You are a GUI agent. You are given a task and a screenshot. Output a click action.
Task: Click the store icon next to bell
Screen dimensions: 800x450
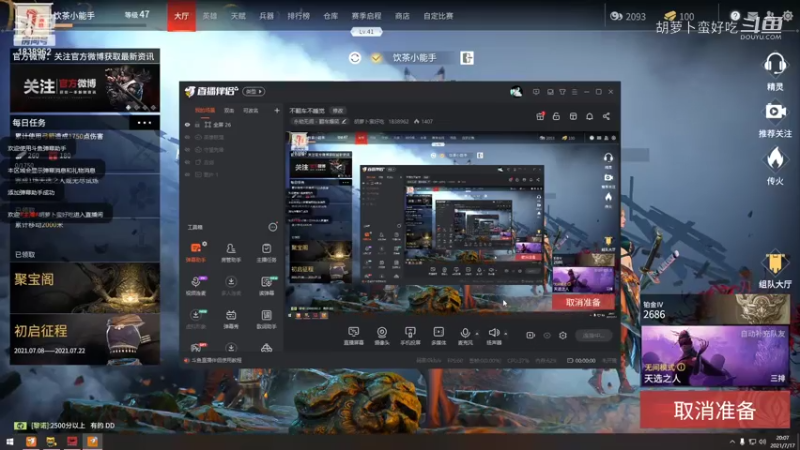pyautogui.click(x=573, y=116)
